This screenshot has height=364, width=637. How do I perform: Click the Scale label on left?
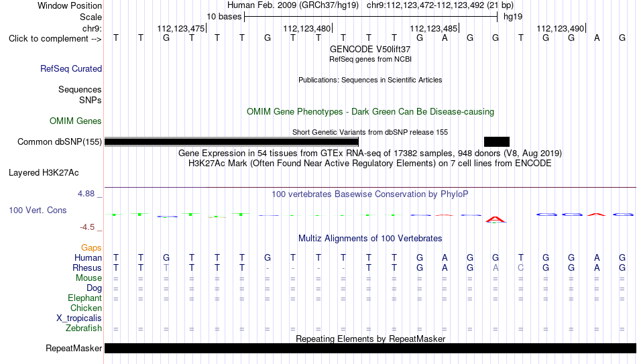pyautogui.click(x=91, y=17)
